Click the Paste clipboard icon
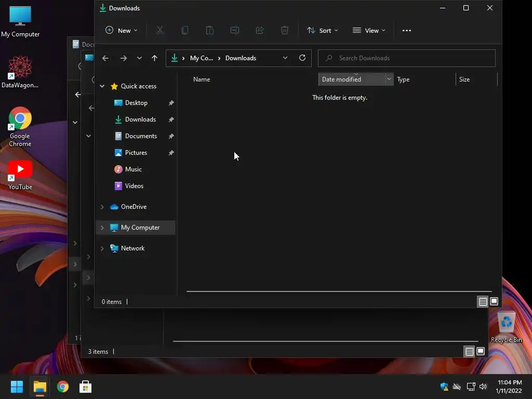The width and height of the screenshot is (532, 399). click(x=210, y=31)
